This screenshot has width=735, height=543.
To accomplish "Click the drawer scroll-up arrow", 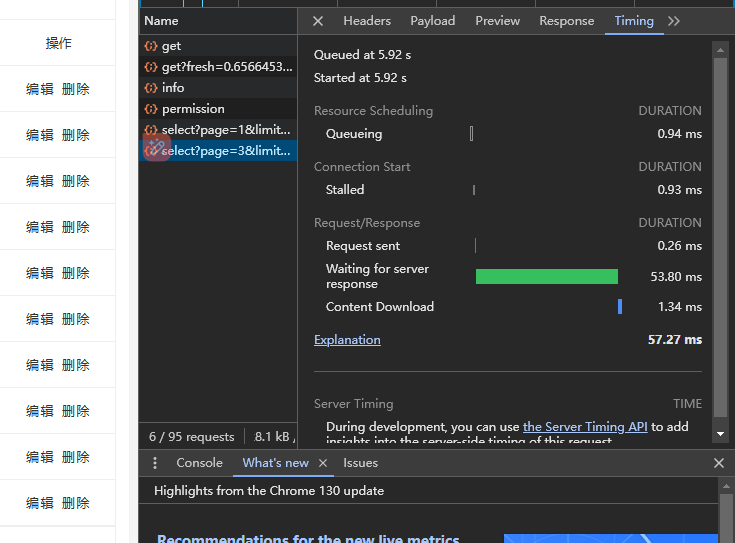I will 726,486.
